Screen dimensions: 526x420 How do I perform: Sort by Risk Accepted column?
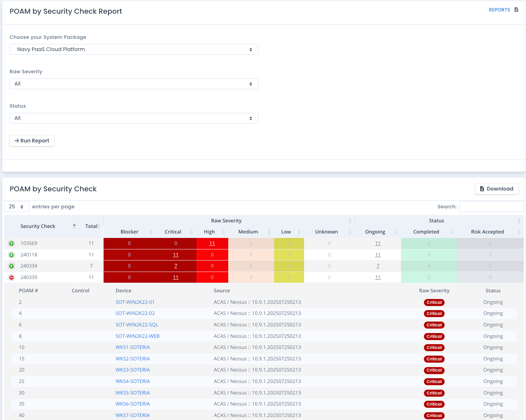[x=490, y=232]
